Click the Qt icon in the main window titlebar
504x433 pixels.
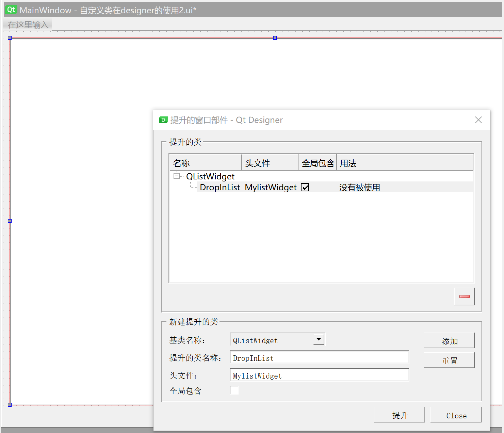coord(11,10)
